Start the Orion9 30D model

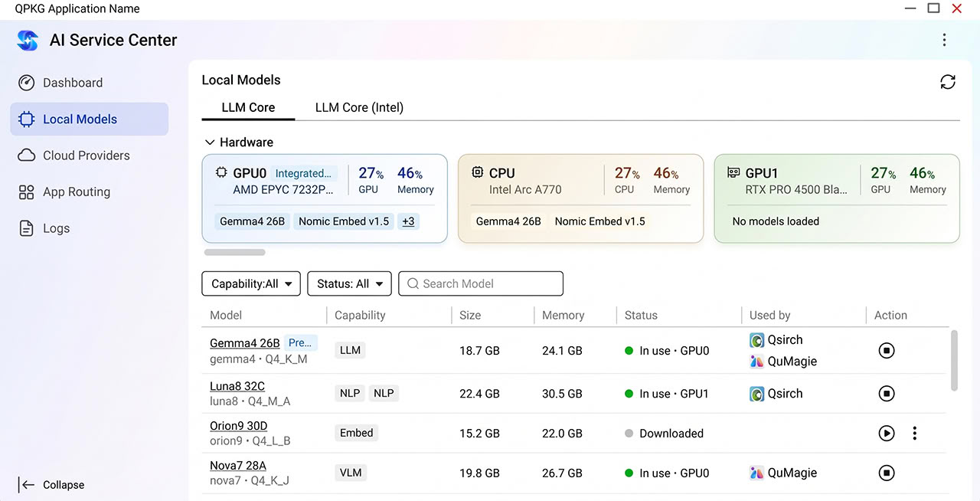(x=887, y=434)
